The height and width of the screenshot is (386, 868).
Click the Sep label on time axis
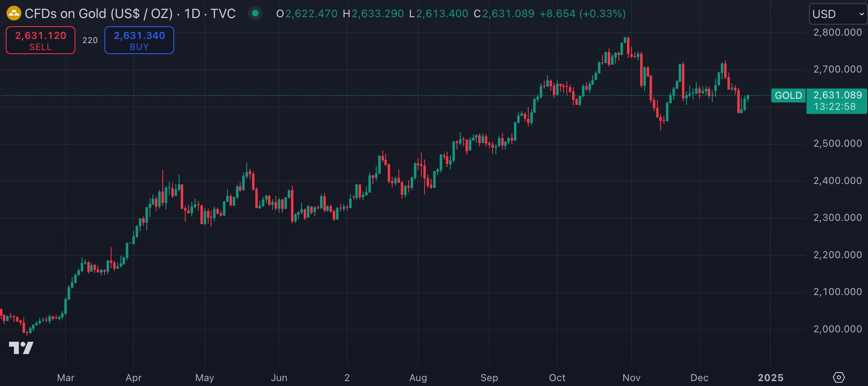[489, 378]
